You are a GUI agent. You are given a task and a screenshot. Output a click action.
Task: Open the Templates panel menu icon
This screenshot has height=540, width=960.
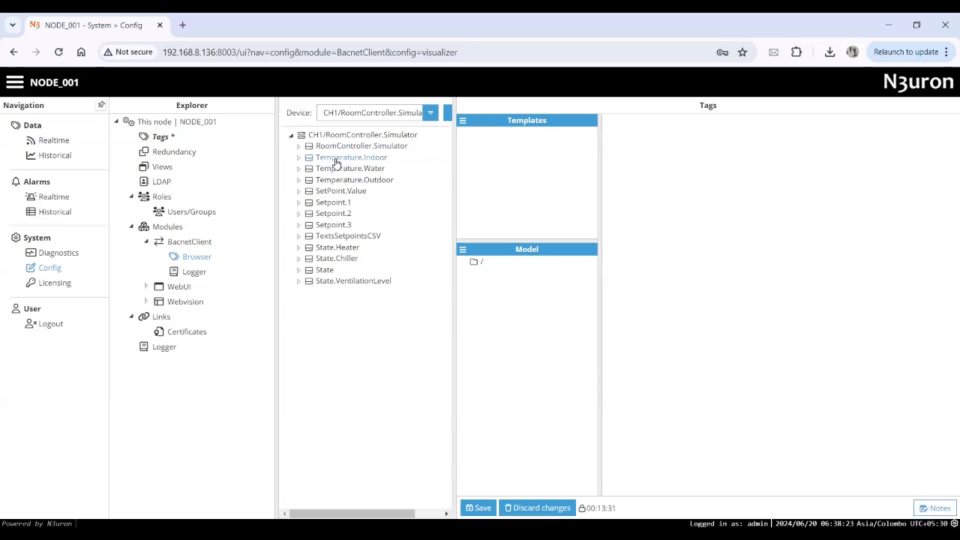coord(463,120)
